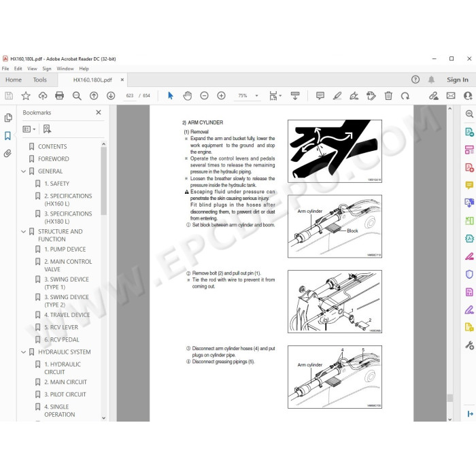This screenshot has width=476, height=476.
Task: Open the Attachments paperclip panel
Action: (7, 153)
